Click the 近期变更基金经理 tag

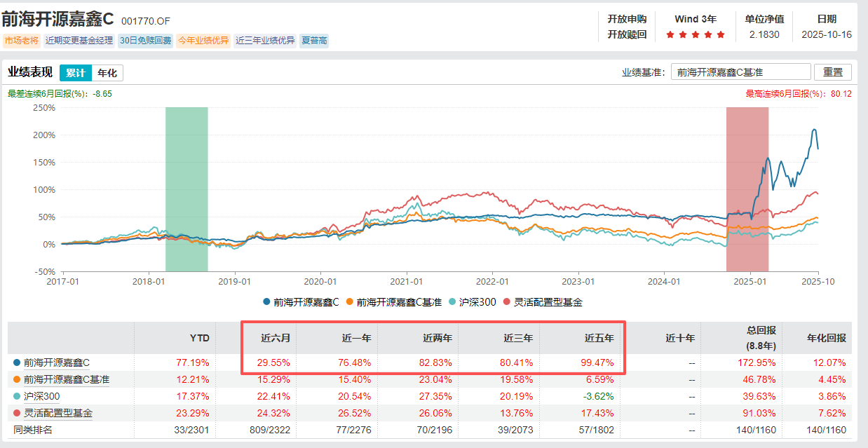click(x=79, y=41)
